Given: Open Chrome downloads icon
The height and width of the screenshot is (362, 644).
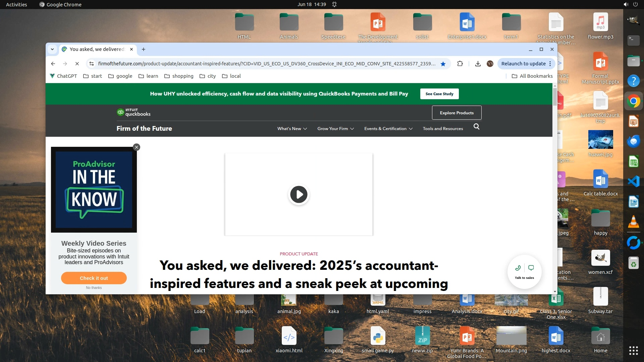Looking at the screenshot, I should tap(478, 64).
